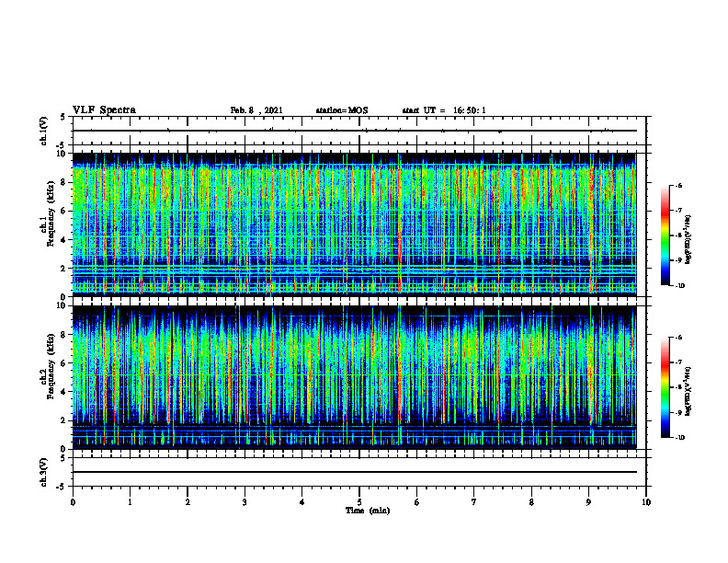Viewport: 728px width, 563px height.
Task: Click the ch.2 colorbar log(PSD) units label
Action: coord(689,392)
